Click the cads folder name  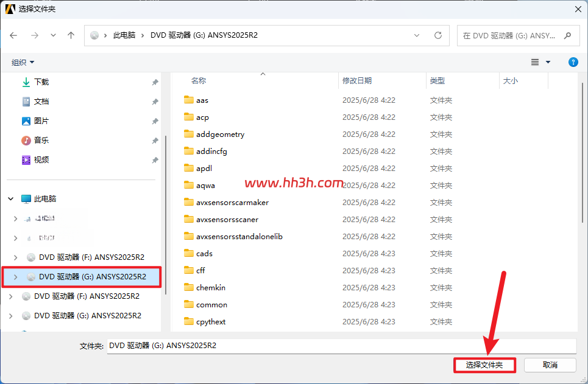204,254
